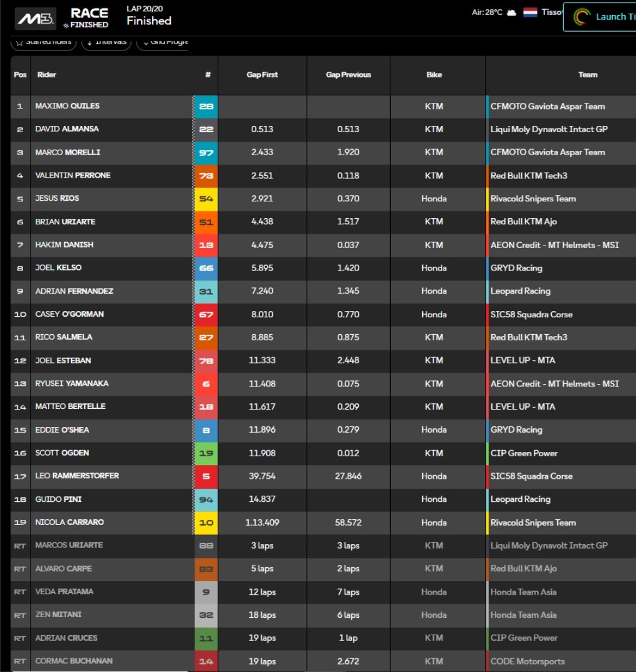
Task: Click the Team column header
Action: coord(587,75)
